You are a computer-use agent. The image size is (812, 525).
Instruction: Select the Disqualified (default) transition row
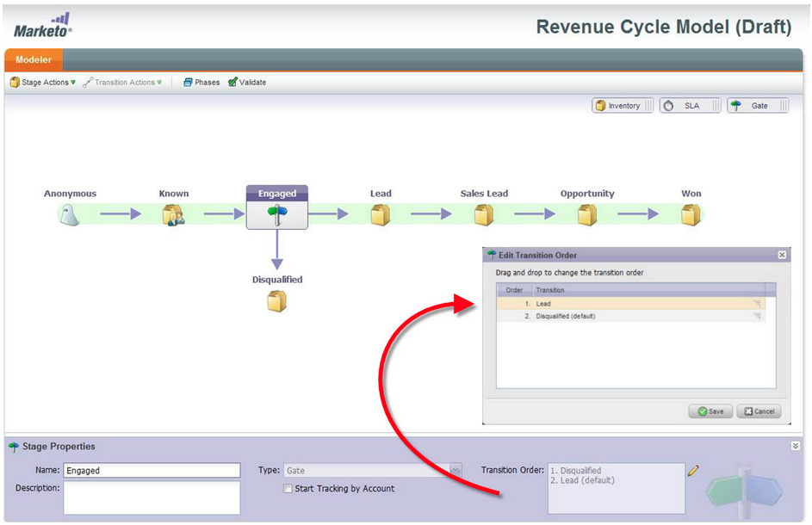[631, 316]
